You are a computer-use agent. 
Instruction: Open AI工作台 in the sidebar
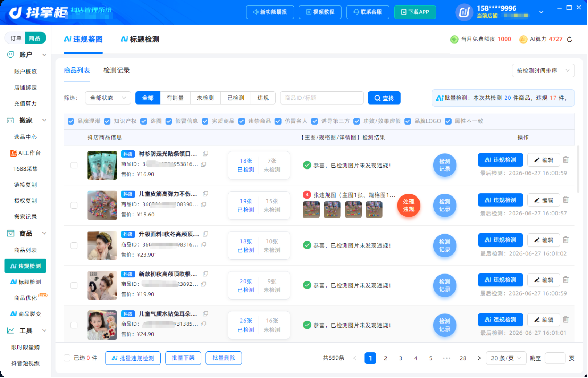(x=25, y=153)
